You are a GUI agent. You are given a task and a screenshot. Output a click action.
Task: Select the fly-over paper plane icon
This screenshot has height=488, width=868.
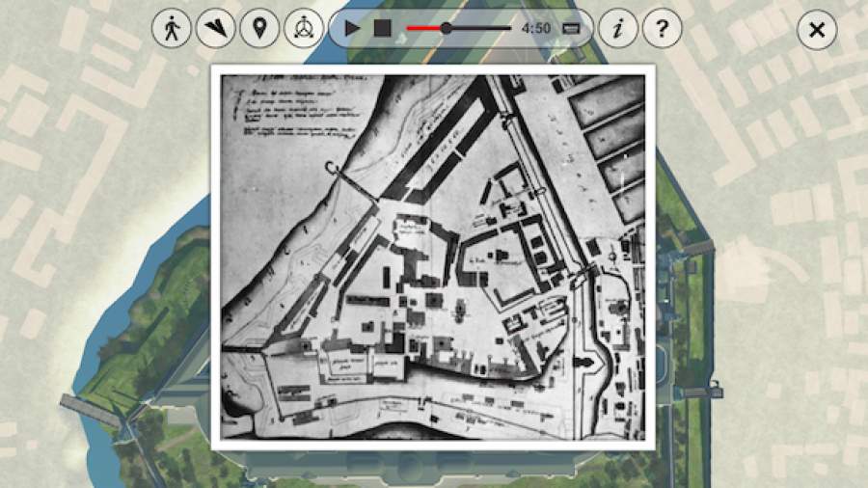(215, 28)
